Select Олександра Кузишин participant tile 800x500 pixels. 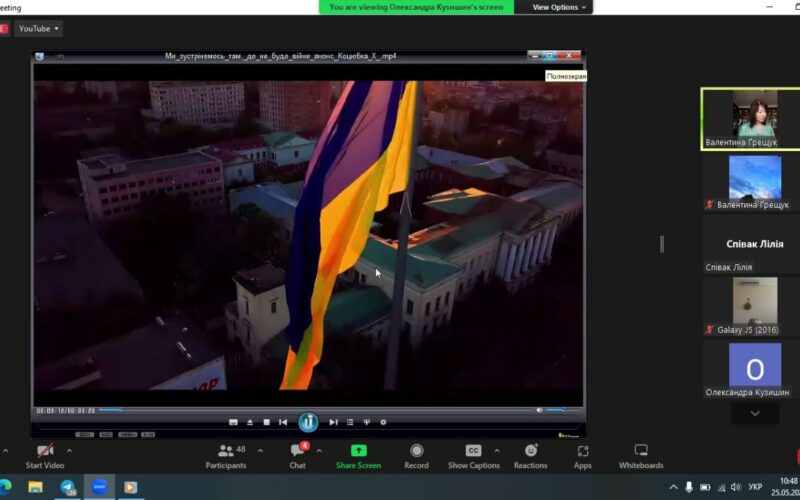point(754,370)
